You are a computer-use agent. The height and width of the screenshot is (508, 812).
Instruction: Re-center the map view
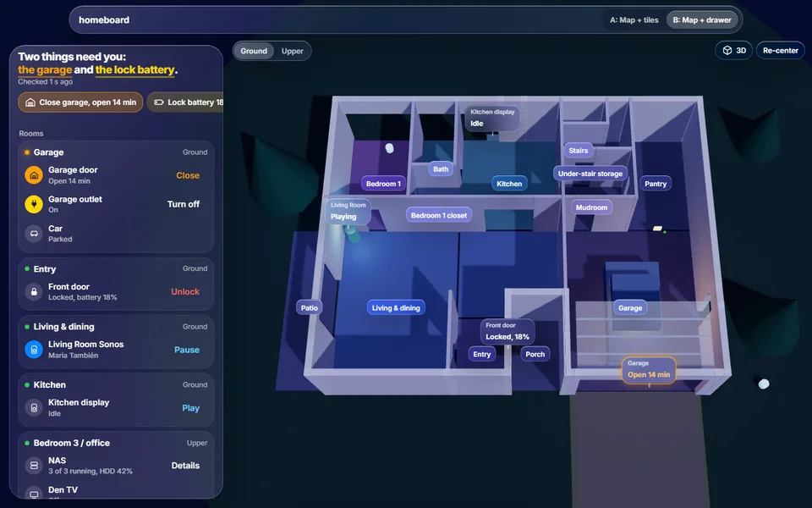click(x=781, y=50)
